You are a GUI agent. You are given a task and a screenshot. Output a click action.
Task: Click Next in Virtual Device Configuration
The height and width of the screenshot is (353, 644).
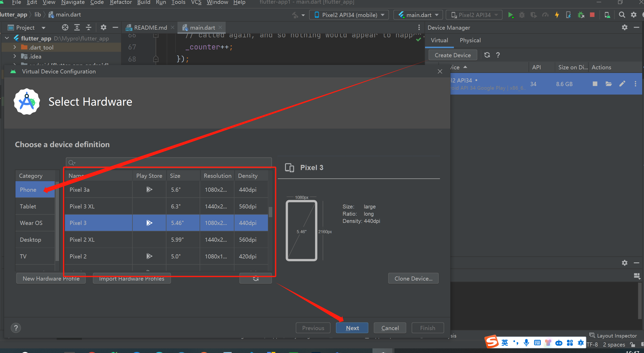(352, 328)
